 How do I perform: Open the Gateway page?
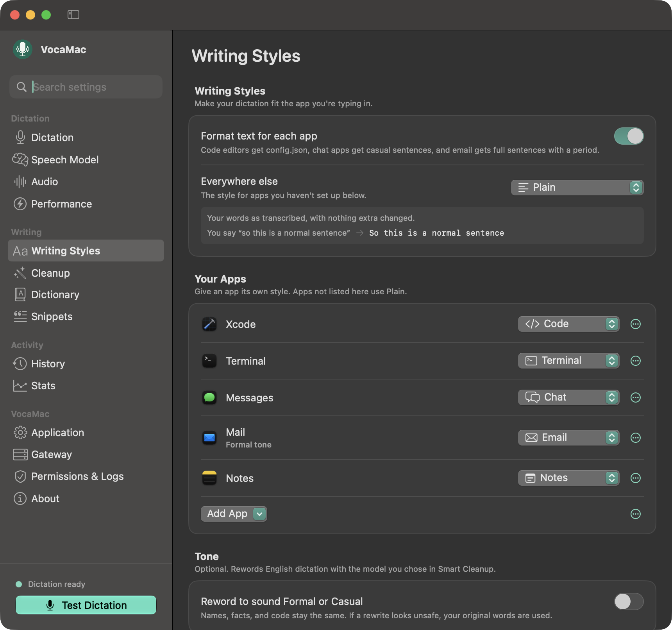[86, 455]
